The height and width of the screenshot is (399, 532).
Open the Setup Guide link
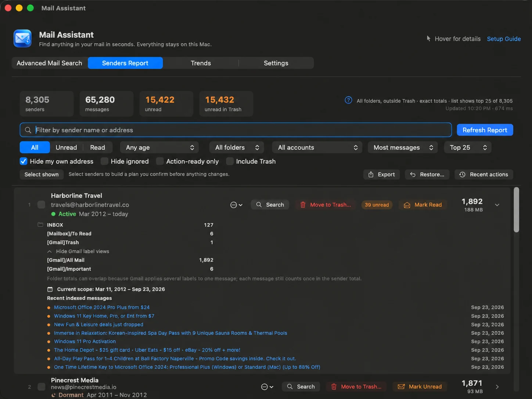coord(504,39)
